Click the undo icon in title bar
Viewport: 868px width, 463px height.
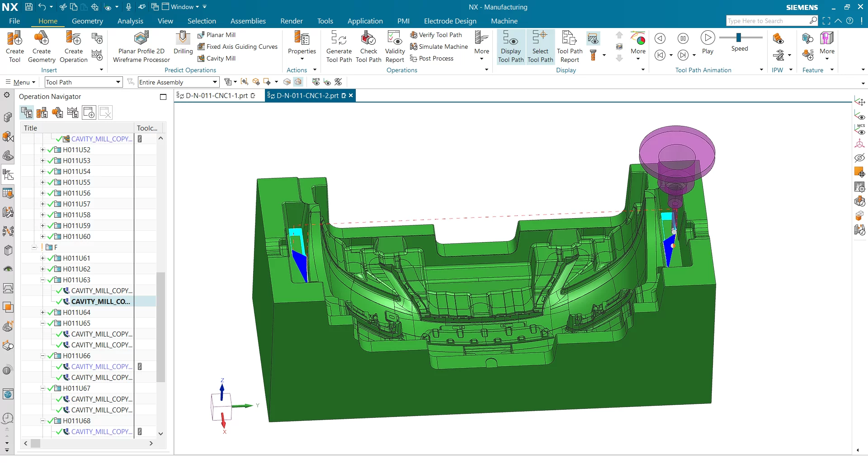pos(42,7)
